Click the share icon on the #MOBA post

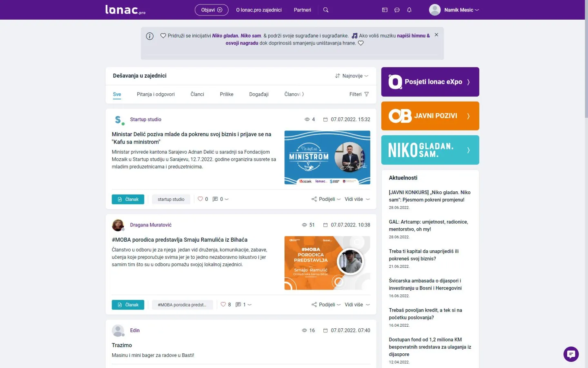314,305
